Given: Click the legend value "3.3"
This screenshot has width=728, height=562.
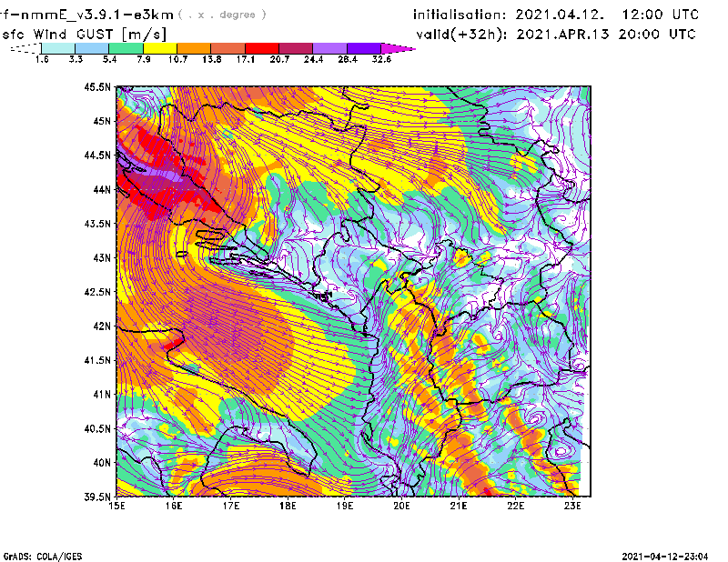Looking at the screenshot, I should coord(76,59).
